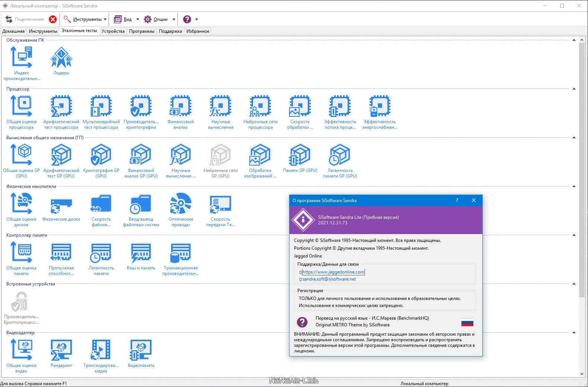Open the jaggedonline.com website link
Viewport: 588px width, 387px height.
click(x=333, y=272)
